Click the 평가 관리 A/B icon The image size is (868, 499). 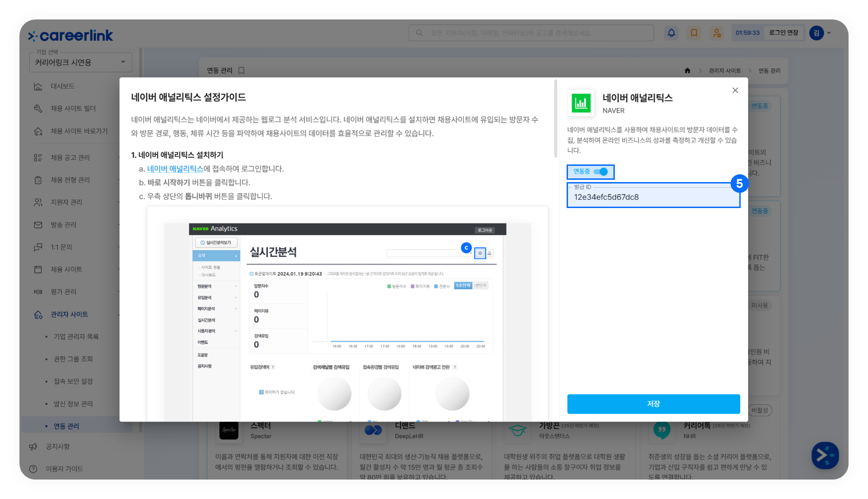coord(38,291)
